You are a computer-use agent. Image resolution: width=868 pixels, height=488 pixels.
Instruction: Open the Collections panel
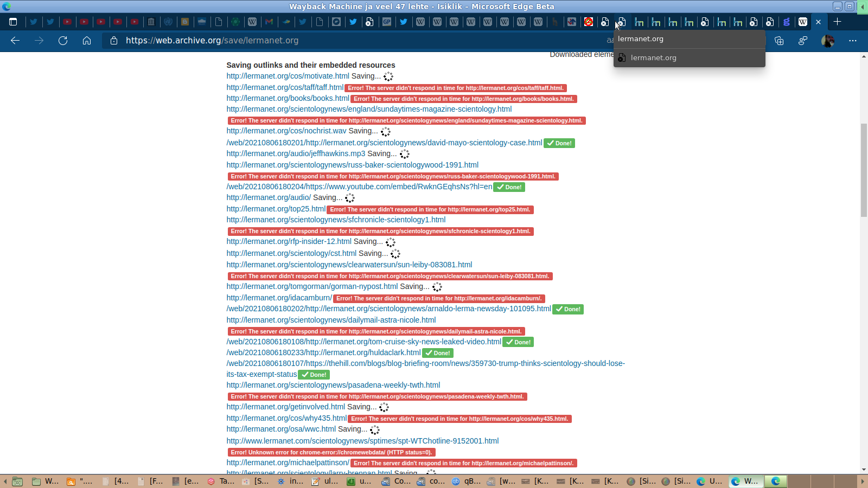click(779, 41)
